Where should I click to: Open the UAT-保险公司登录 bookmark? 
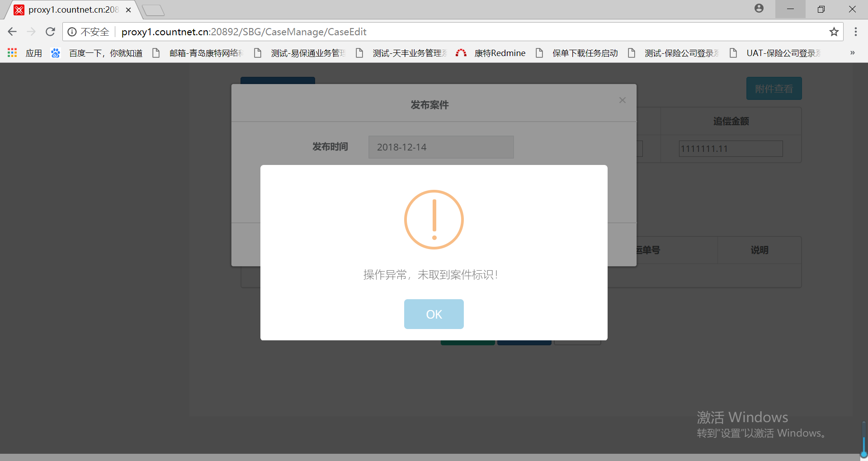pos(775,53)
